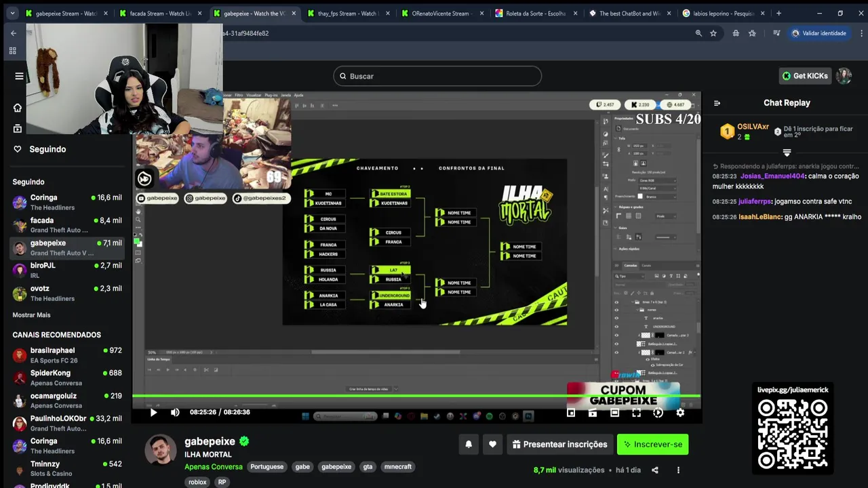Viewport: 868px width, 488px height.
Task: Select the roblox tag
Action: pyautogui.click(x=197, y=483)
